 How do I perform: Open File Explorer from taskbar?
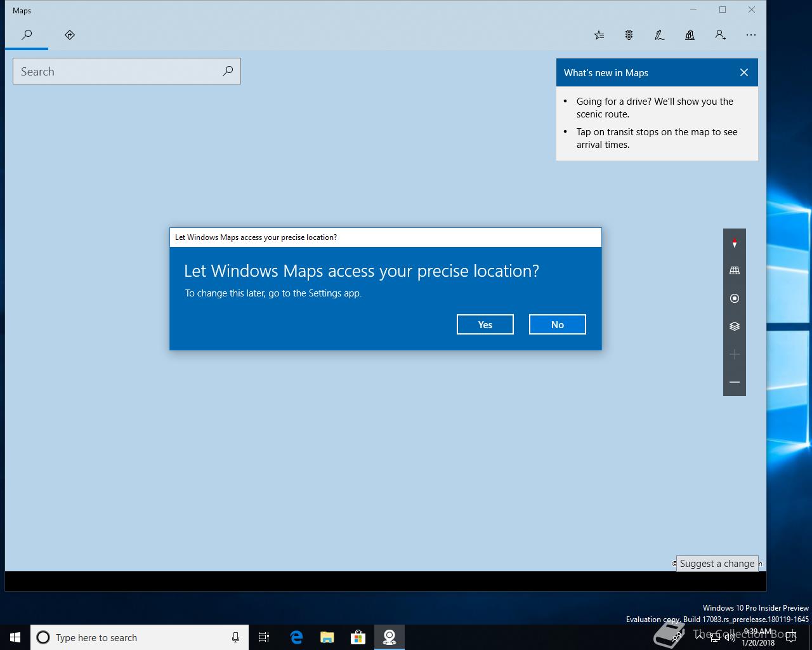coord(327,637)
